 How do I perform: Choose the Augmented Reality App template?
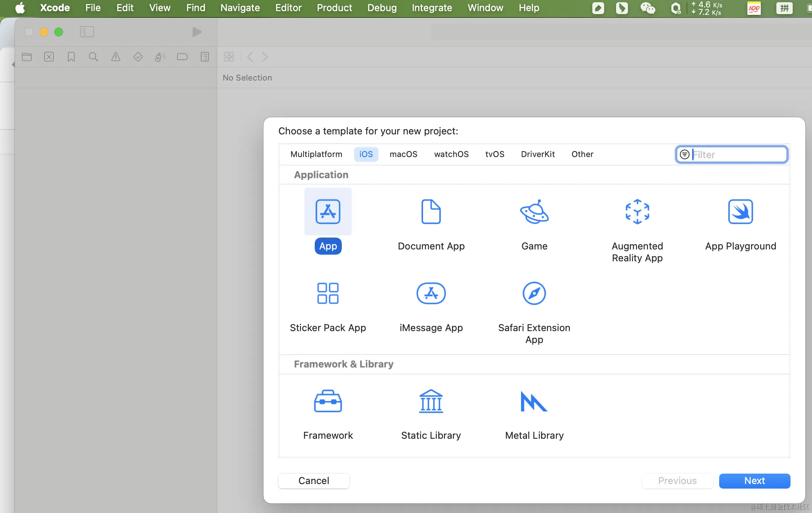point(637,212)
